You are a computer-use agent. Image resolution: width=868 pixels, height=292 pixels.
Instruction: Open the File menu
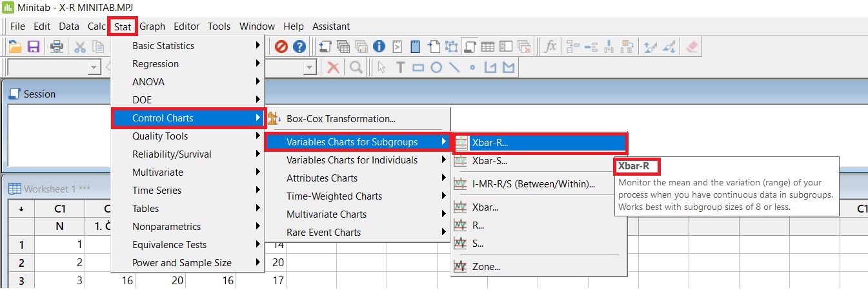(18, 26)
